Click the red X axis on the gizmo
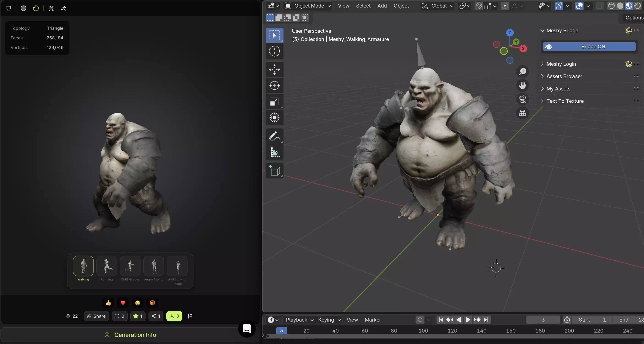 tap(523, 49)
